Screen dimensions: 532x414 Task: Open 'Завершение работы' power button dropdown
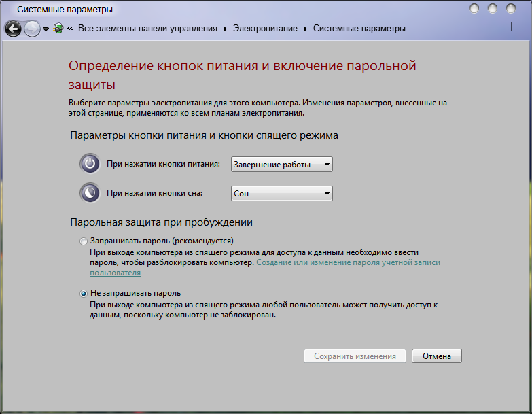[x=281, y=165]
